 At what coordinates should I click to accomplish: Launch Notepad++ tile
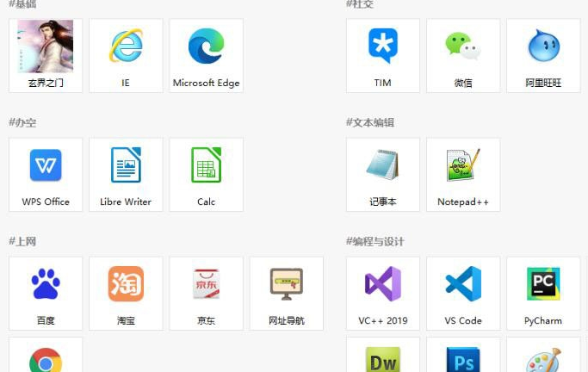463,175
